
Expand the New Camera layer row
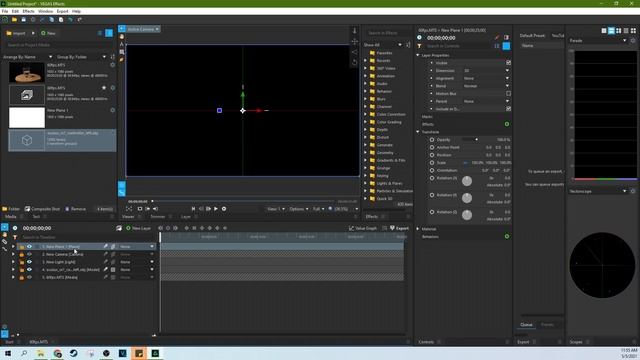point(13,254)
